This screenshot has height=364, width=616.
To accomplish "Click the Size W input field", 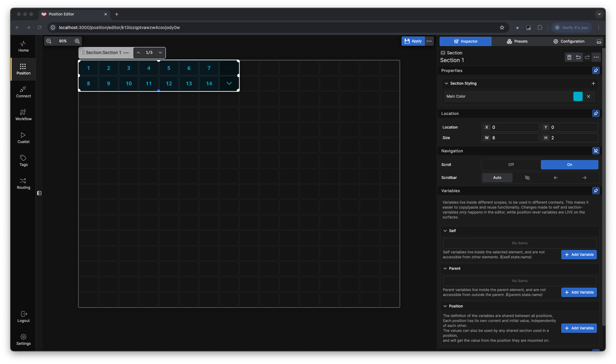I will coord(510,138).
